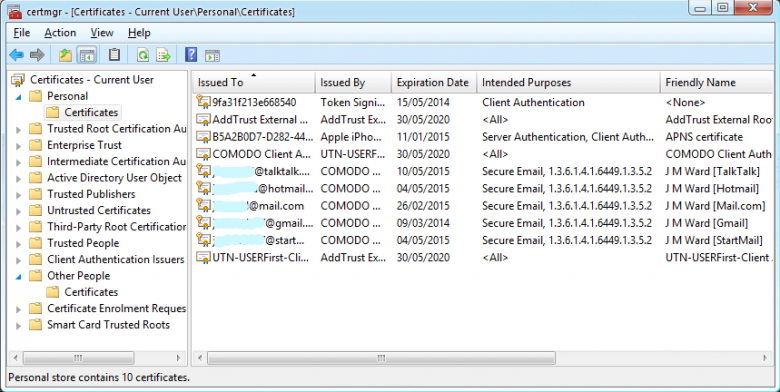Open the Action menu
The width and height of the screenshot is (780, 392).
click(x=60, y=33)
